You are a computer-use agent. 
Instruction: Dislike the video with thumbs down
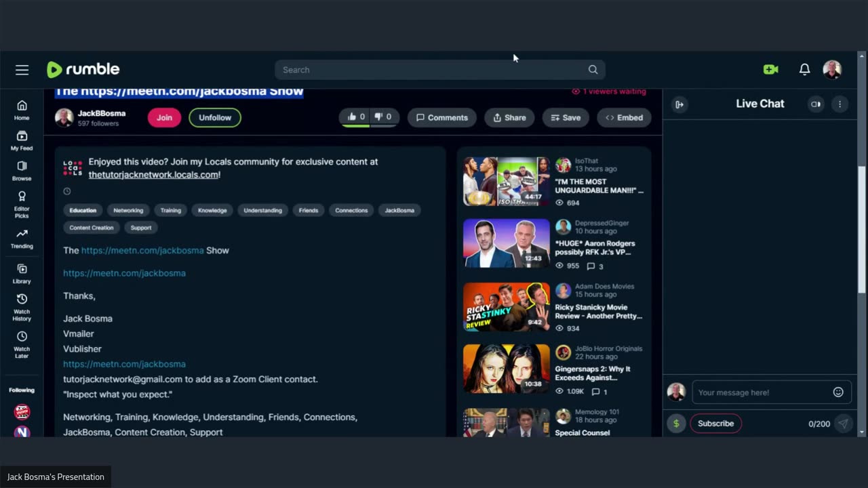[x=383, y=117]
